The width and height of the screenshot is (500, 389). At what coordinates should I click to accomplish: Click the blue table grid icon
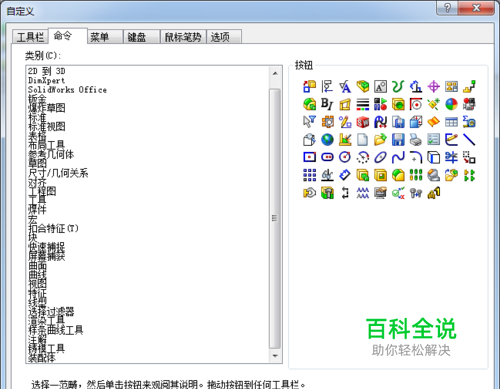tap(451, 122)
